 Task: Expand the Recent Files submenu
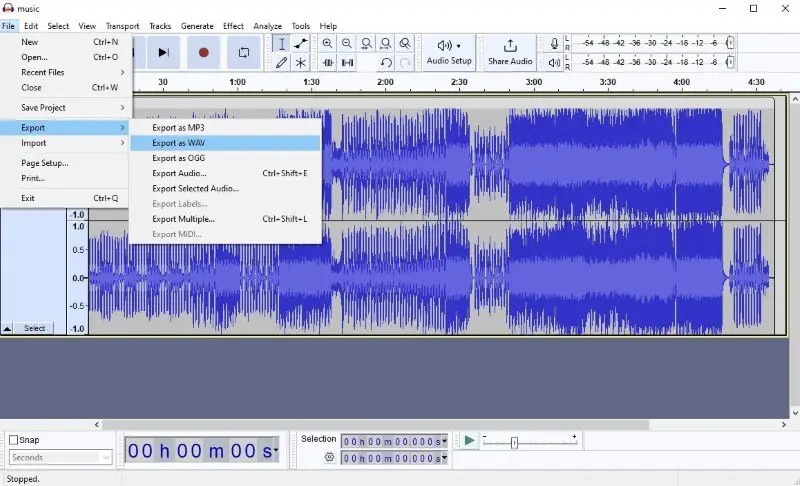point(65,72)
